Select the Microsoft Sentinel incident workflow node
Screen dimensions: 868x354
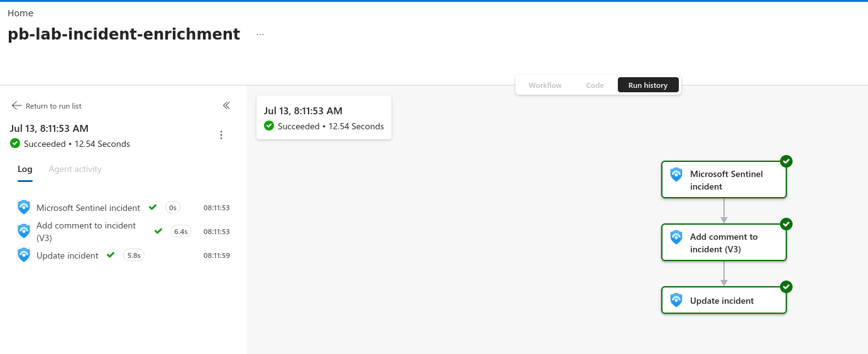coord(724,180)
